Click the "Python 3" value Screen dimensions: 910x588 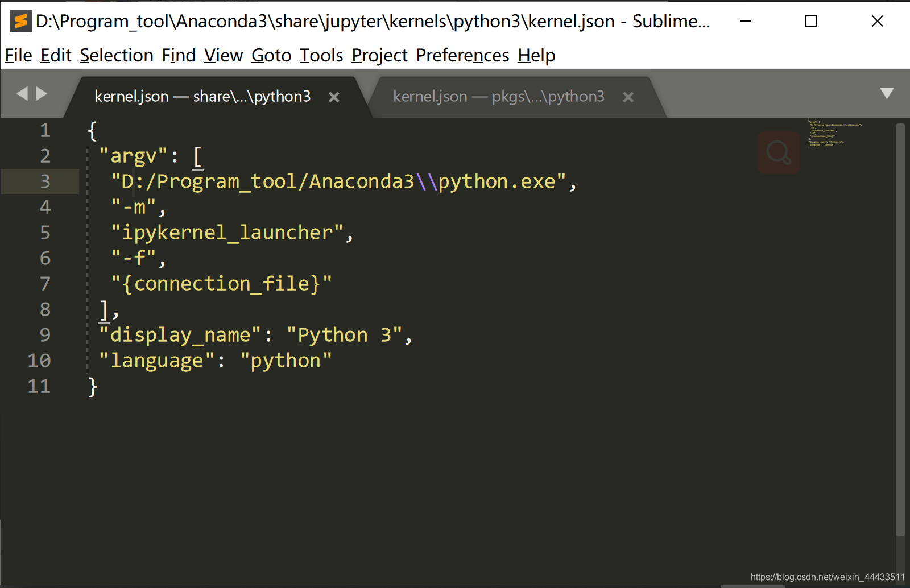[x=344, y=335]
